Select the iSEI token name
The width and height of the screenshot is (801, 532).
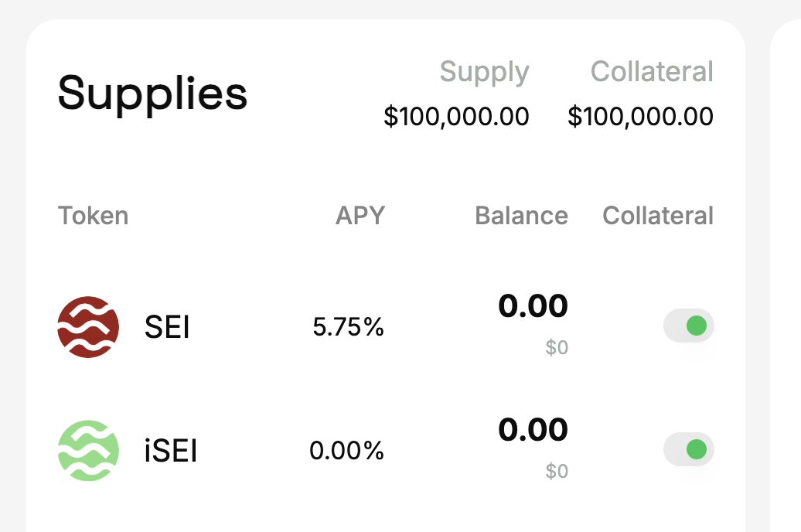(x=171, y=451)
